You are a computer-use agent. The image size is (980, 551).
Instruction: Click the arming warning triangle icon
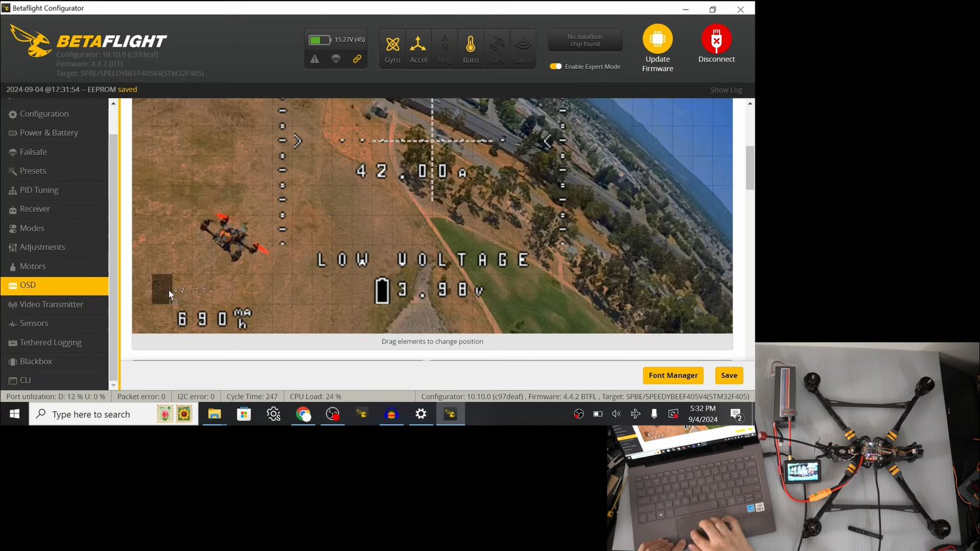314,59
